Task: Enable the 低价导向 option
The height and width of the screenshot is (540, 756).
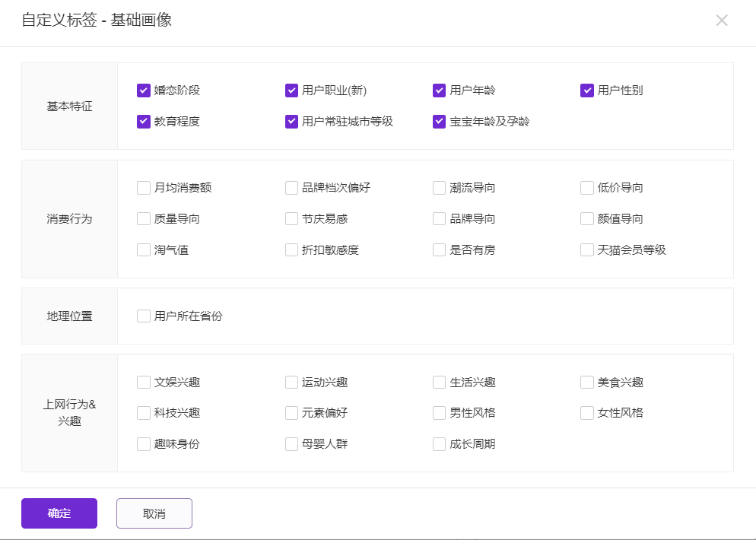Action: (586, 188)
